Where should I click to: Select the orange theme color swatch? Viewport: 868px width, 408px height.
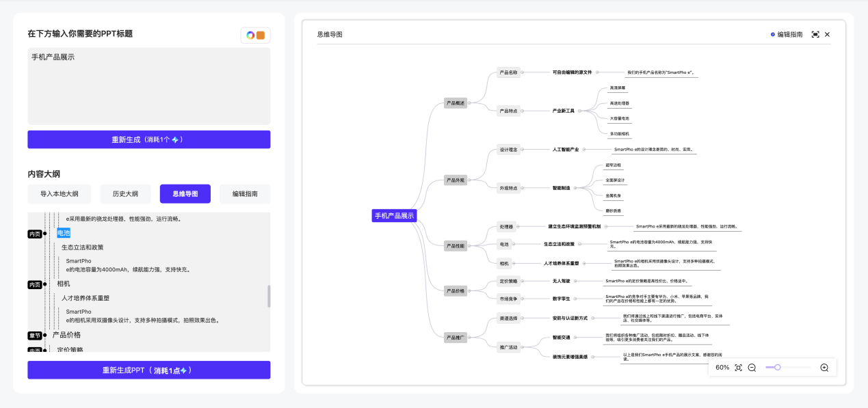click(261, 33)
